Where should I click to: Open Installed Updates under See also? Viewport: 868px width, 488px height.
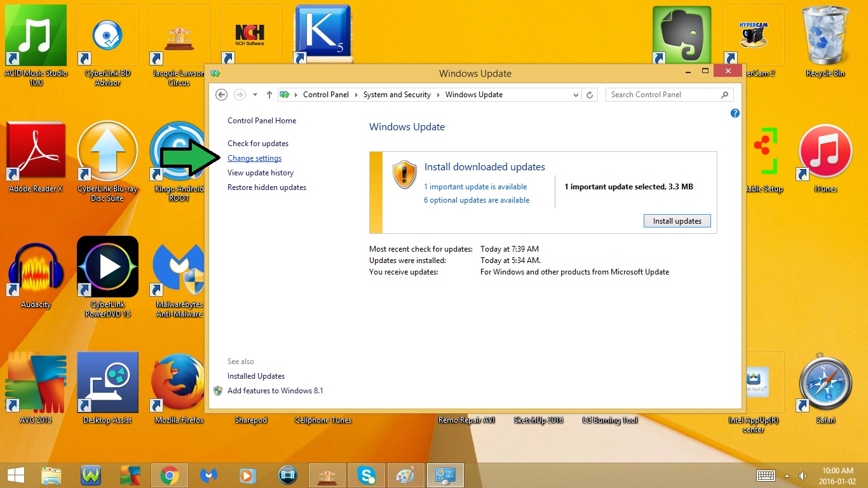[x=256, y=376]
